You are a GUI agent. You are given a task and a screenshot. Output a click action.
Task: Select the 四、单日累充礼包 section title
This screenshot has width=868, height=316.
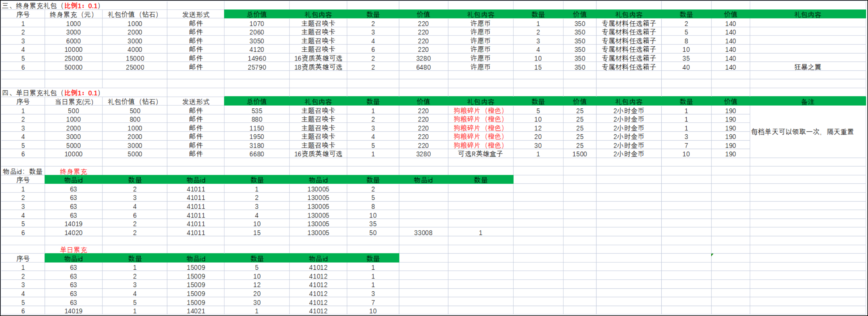pyautogui.click(x=51, y=93)
